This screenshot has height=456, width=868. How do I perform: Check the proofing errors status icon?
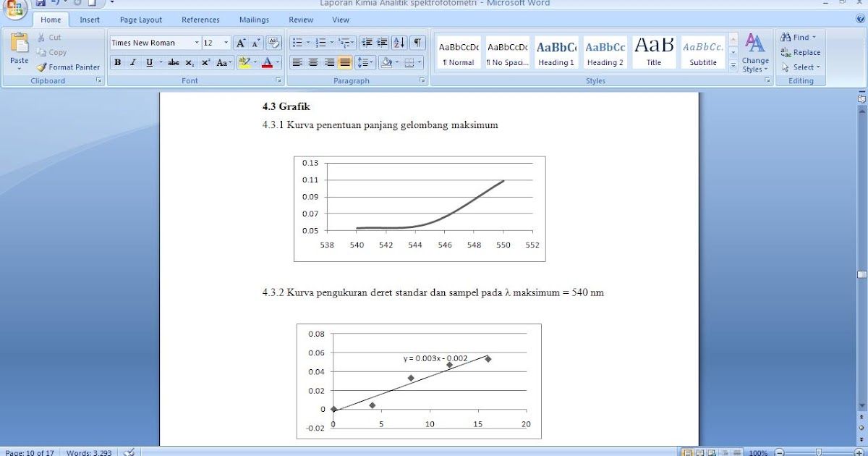pyautogui.click(x=129, y=452)
